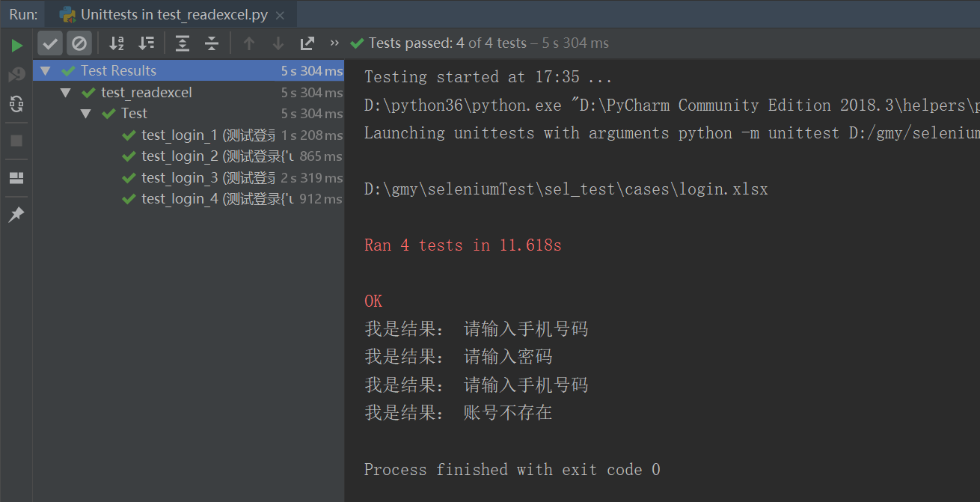Collapse the test_readexcel tree node
This screenshot has height=502, width=980.
[66, 93]
